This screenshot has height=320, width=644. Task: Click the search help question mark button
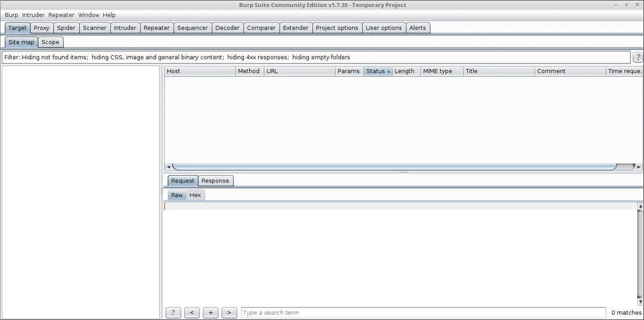coord(173,313)
